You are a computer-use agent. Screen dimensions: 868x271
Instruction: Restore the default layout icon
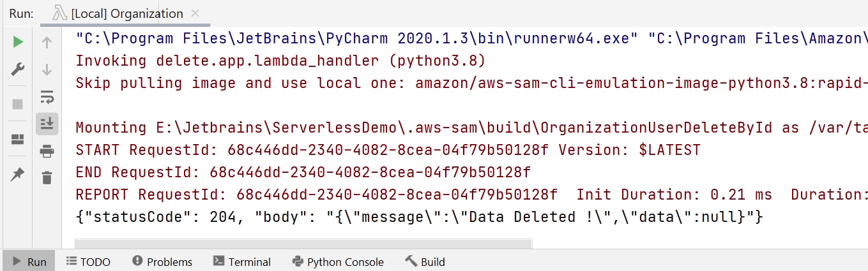pos(18,139)
